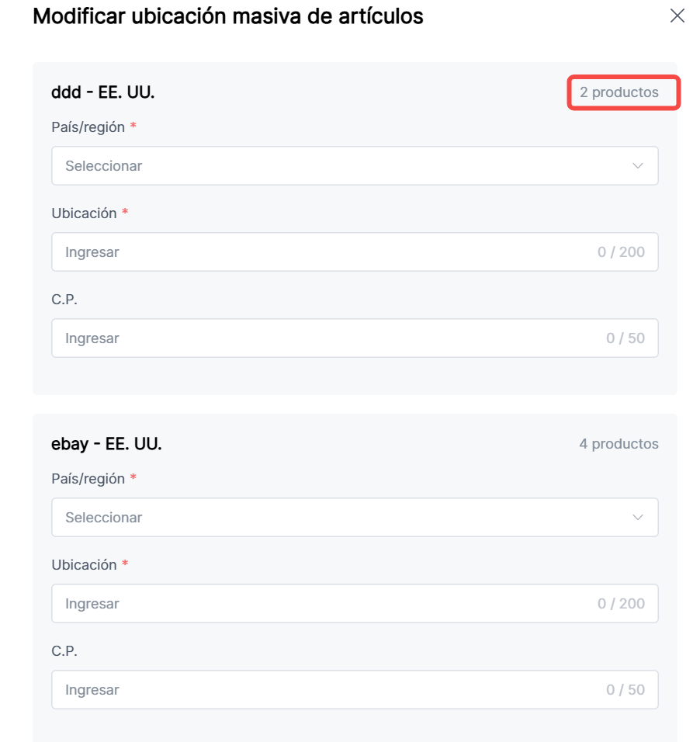
Task: Click the País/región label in ebay section
Action: (x=88, y=479)
